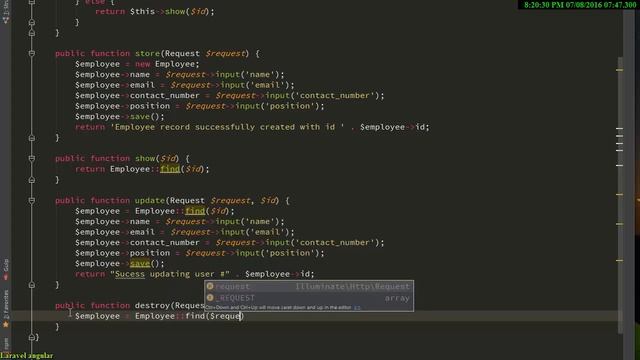The height and width of the screenshot is (360, 640).
Task: Open the Gulp tool window tab
Action: pos(6,269)
